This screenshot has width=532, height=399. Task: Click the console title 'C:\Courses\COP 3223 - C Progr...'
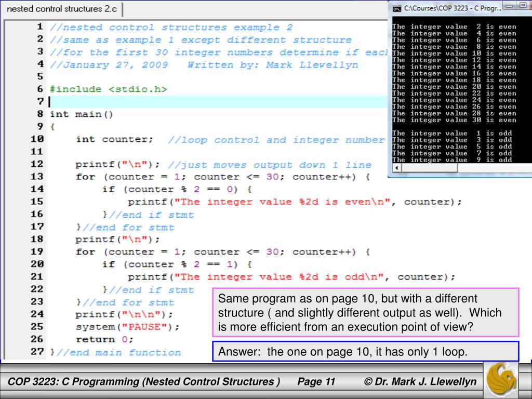tap(453, 8)
